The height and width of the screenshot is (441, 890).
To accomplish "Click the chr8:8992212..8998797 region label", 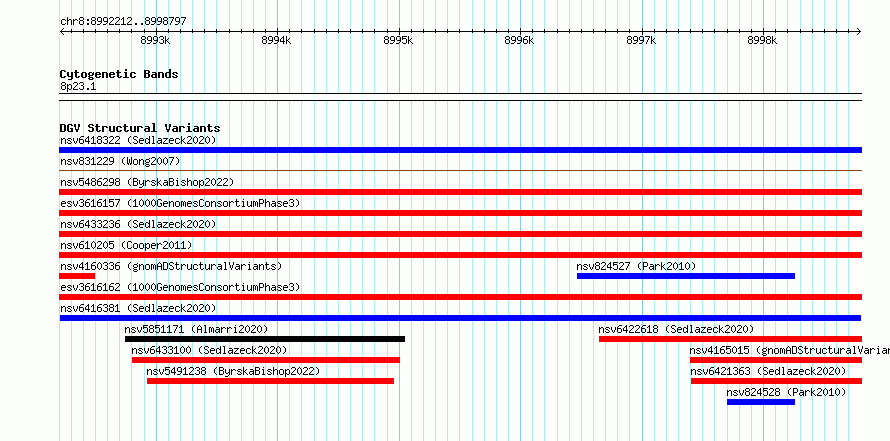I will [x=123, y=22].
